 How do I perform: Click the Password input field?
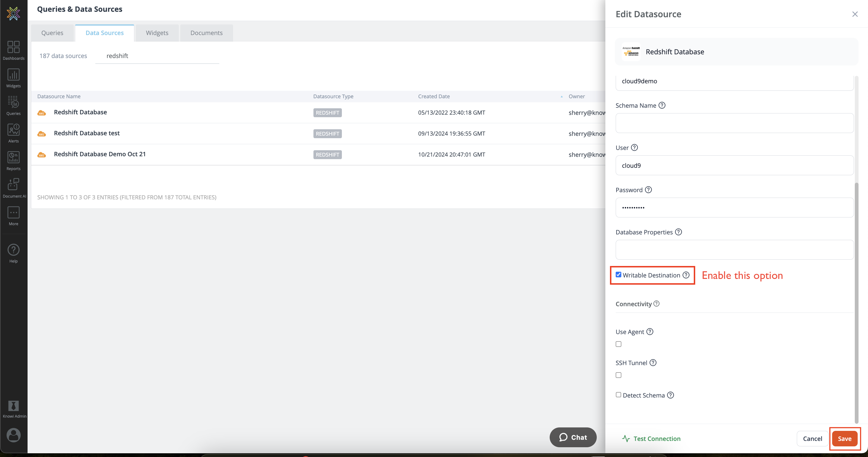coord(734,207)
